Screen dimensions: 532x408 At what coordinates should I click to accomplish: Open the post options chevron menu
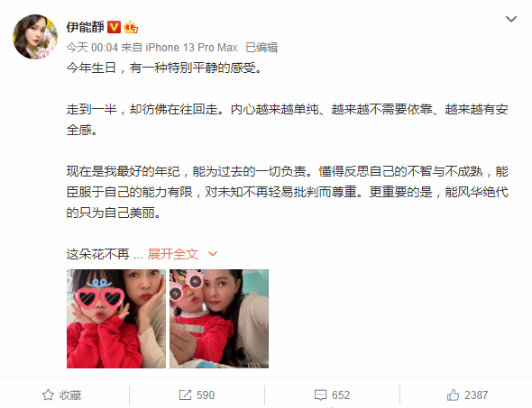[x=511, y=19]
